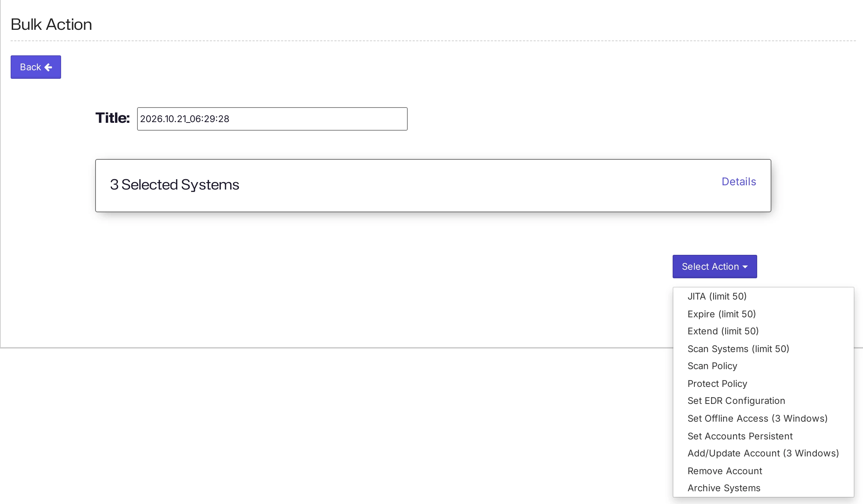Click the 3 Selected Systems card
The height and width of the screenshot is (504, 863).
(x=433, y=186)
